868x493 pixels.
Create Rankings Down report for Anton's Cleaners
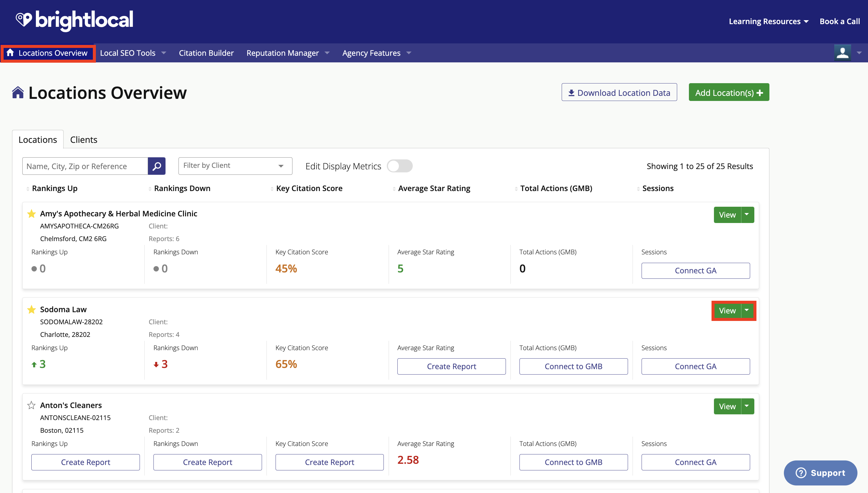point(208,462)
